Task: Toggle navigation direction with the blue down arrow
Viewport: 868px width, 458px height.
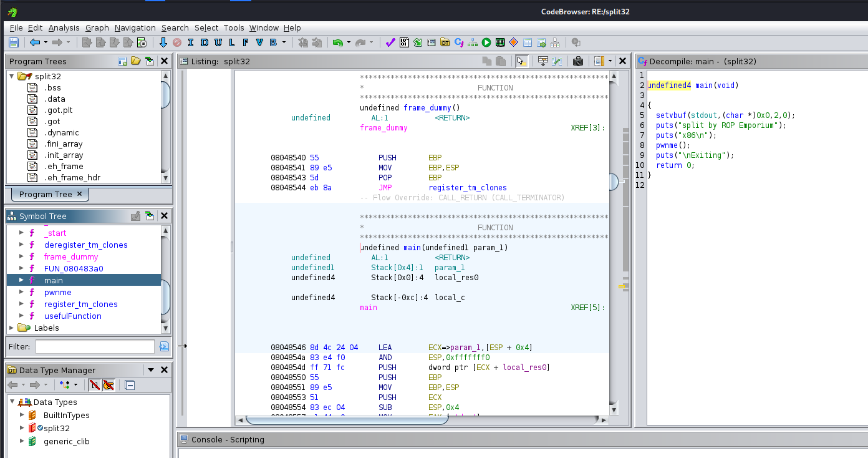Action: click(x=163, y=42)
